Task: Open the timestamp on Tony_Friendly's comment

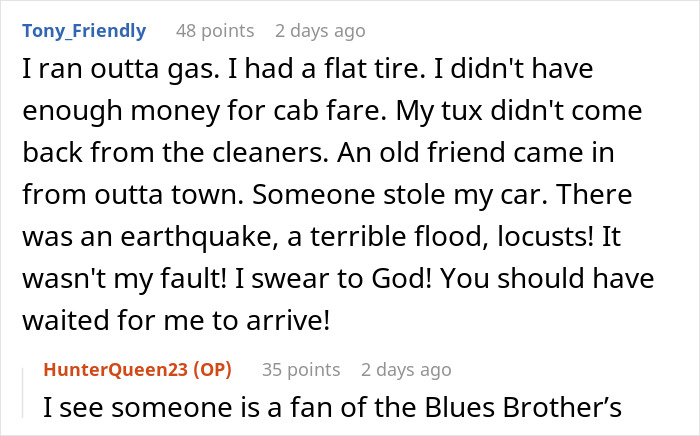Action: pos(320,31)
